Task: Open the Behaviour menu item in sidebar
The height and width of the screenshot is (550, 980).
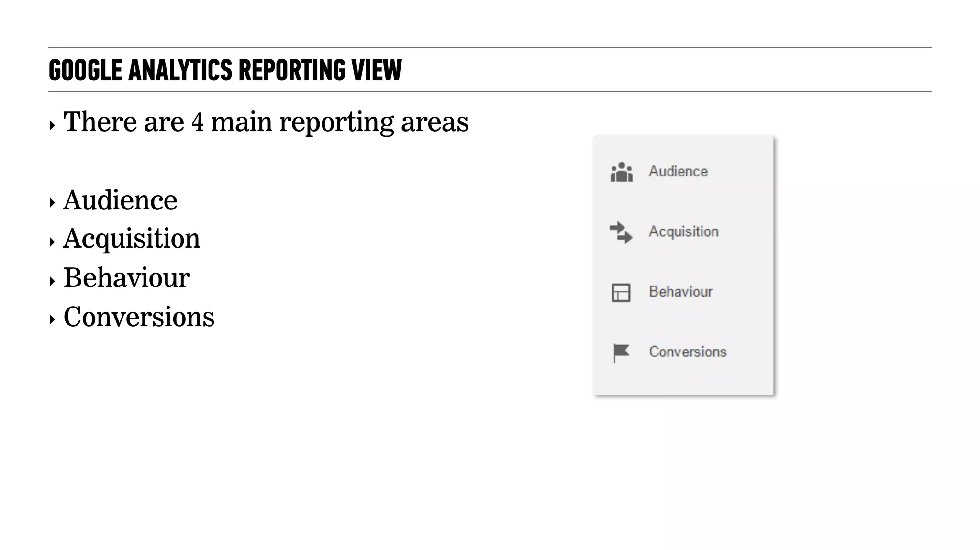Action: click(x=680, y=292)
